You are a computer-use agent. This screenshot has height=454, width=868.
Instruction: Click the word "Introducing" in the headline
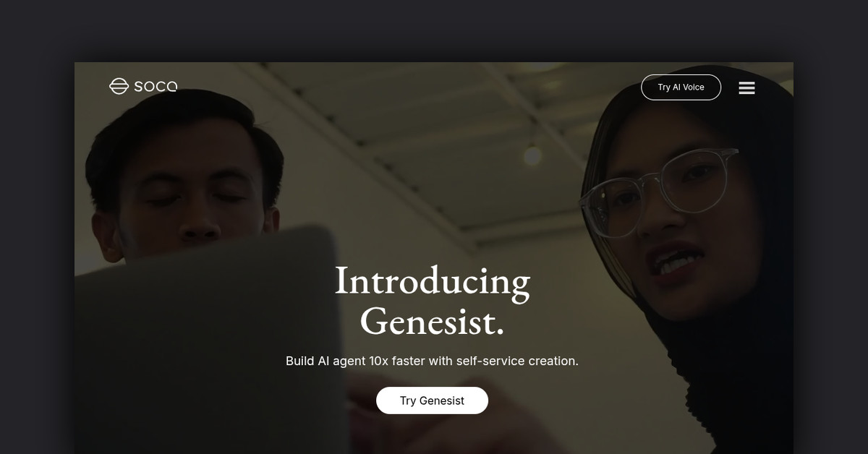point(432,281)
